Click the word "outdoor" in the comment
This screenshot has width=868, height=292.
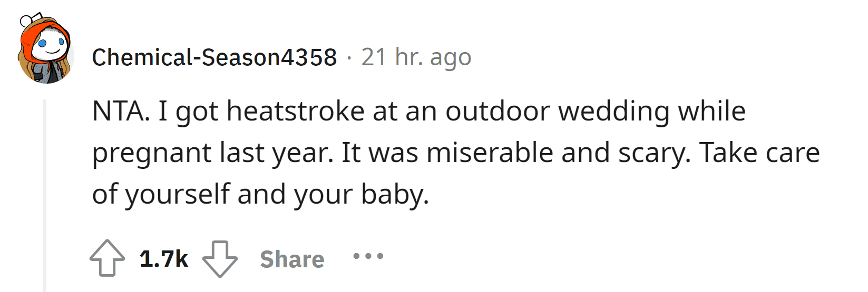pos(498,112)
